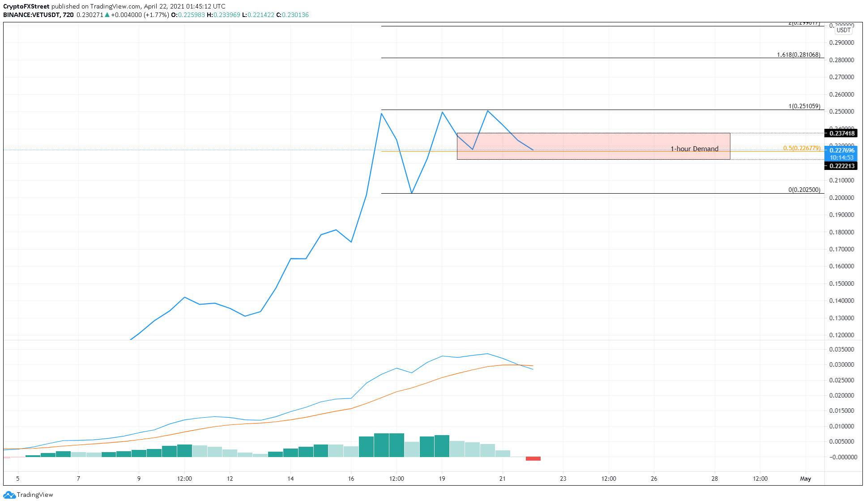The width and height of the screenshot is (866, 504).
Task: Click the 0.222213 black price tag
Action: [x=840, y=166]
